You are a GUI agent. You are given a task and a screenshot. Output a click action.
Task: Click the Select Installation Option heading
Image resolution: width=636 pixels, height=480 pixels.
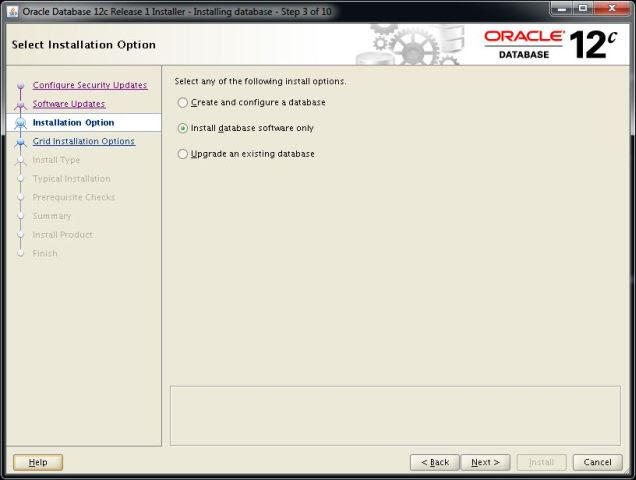pos(84,45)
